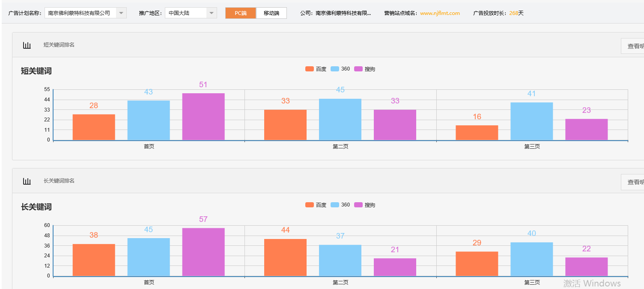Click the bar chart icon beside 长关键词排名
This screenshot has width=644, height=289.
pyautogui.click(x=27, y=181)
